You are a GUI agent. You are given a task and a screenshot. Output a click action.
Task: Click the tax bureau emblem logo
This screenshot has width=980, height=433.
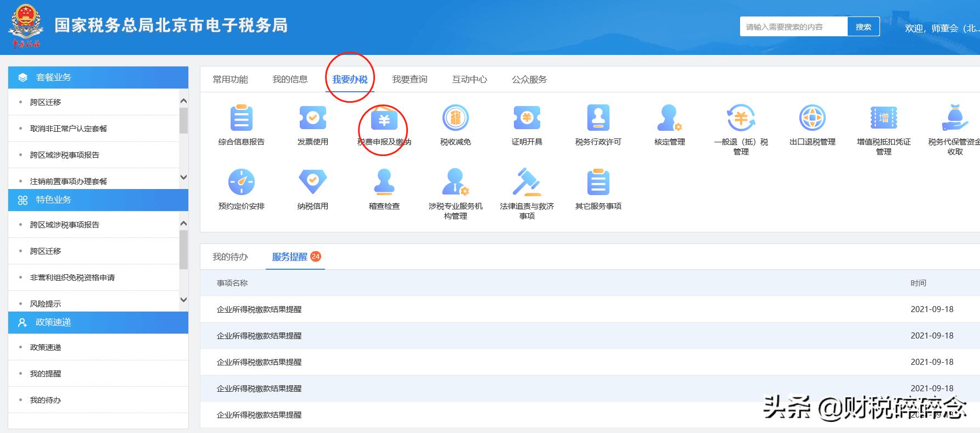(x=25, y=26)
